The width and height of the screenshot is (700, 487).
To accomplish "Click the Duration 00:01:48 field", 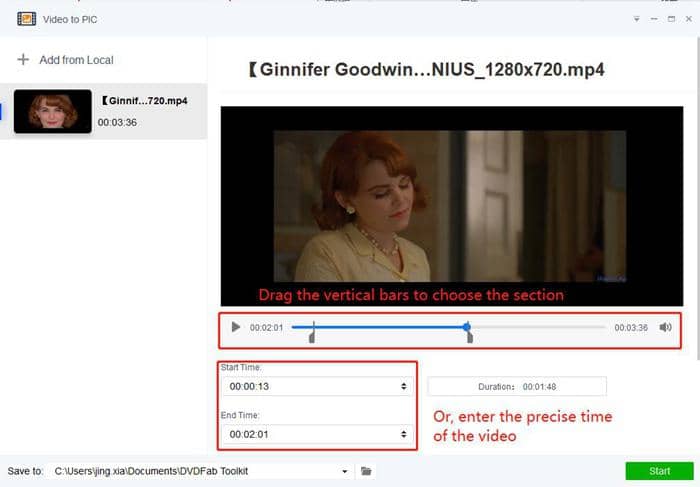I will point(517,387).
